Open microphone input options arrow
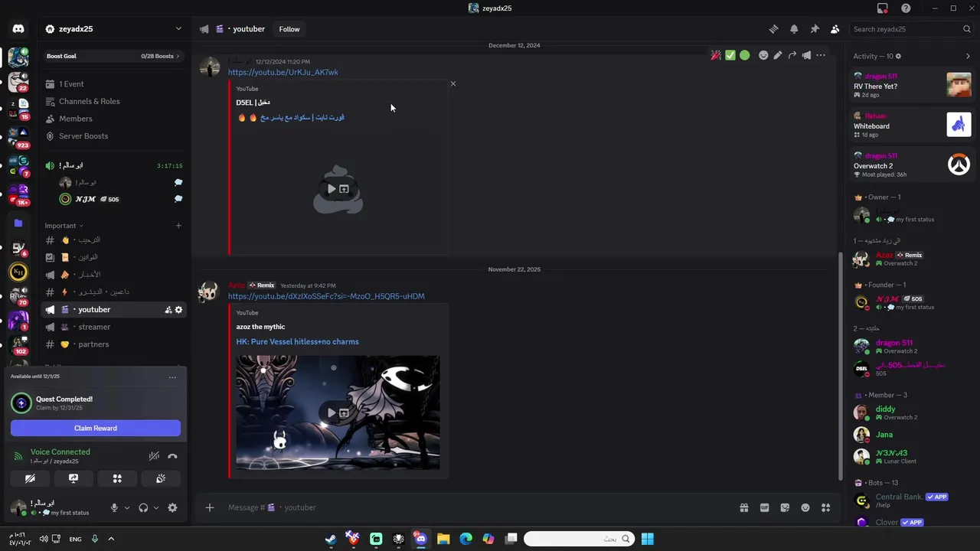 click(x=127, y=507)
